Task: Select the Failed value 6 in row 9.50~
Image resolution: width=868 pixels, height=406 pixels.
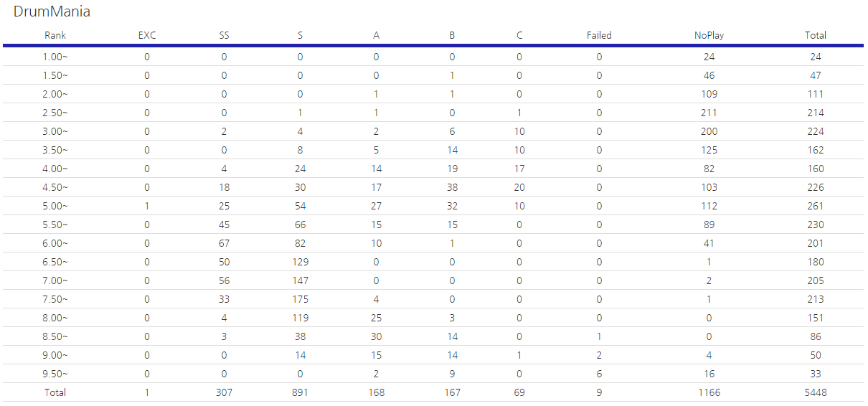Action: (x=599, y=374)
